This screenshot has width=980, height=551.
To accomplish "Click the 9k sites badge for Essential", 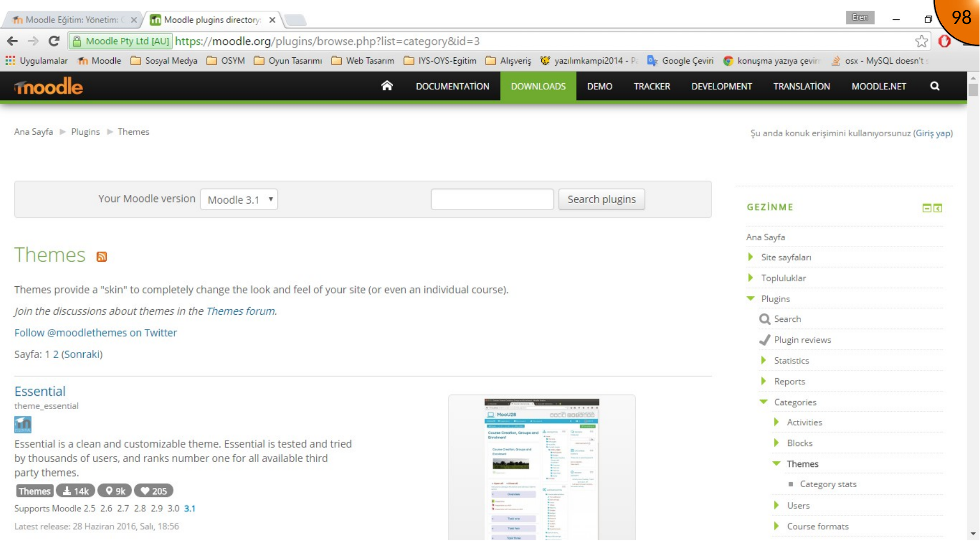I will point(115,491).
